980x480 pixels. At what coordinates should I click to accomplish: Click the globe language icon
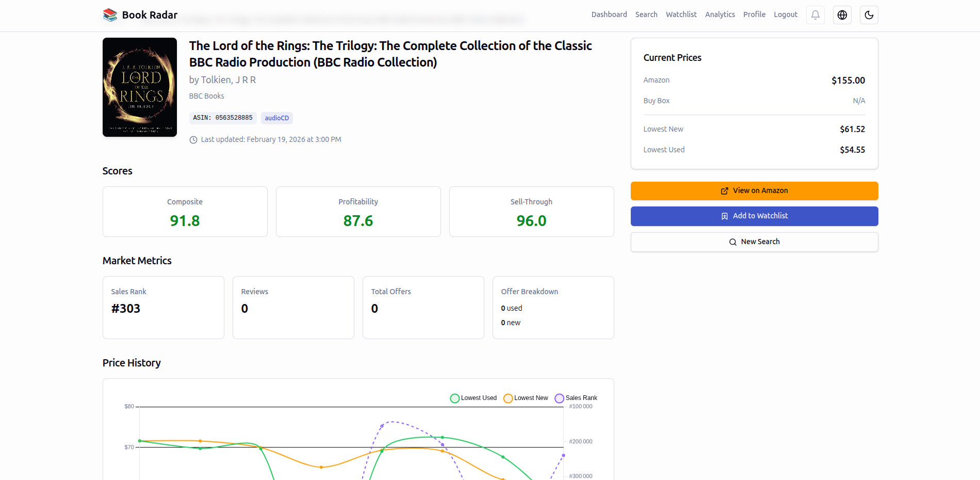pyautogui.click(x=842, y=14)
